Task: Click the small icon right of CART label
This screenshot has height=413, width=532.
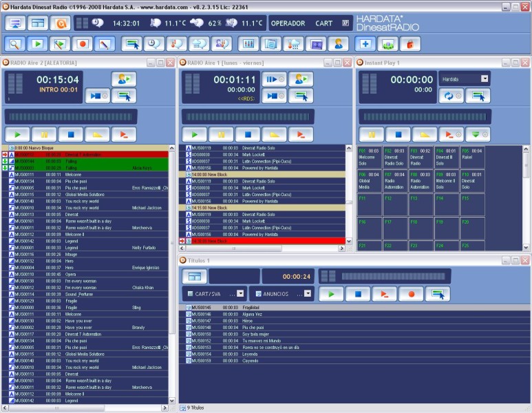Action: (345, 23)
